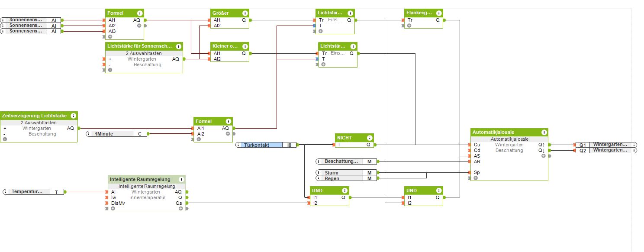Click the Qs output of Intelligente Raumregelung
This screenshot has width=644, height=252.
(179, 203)
